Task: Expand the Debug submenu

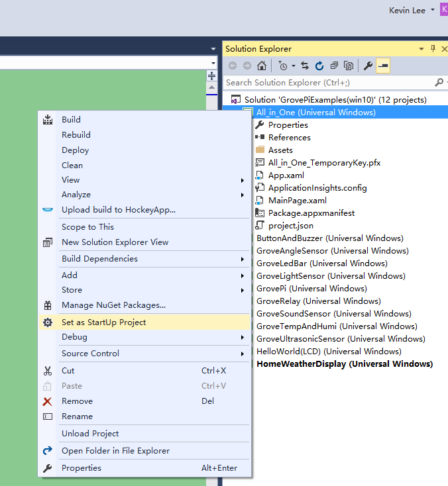Action: click(x=144, y=337)
